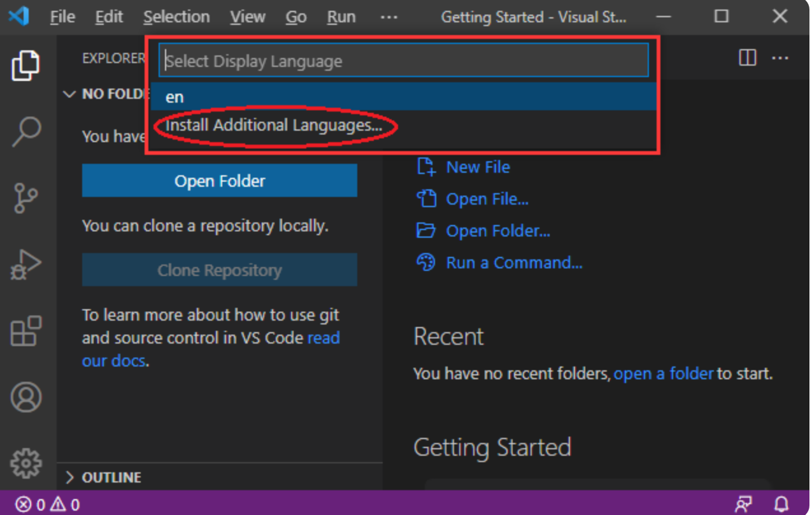Open the Explorer view in activity bar

point(25,66)
